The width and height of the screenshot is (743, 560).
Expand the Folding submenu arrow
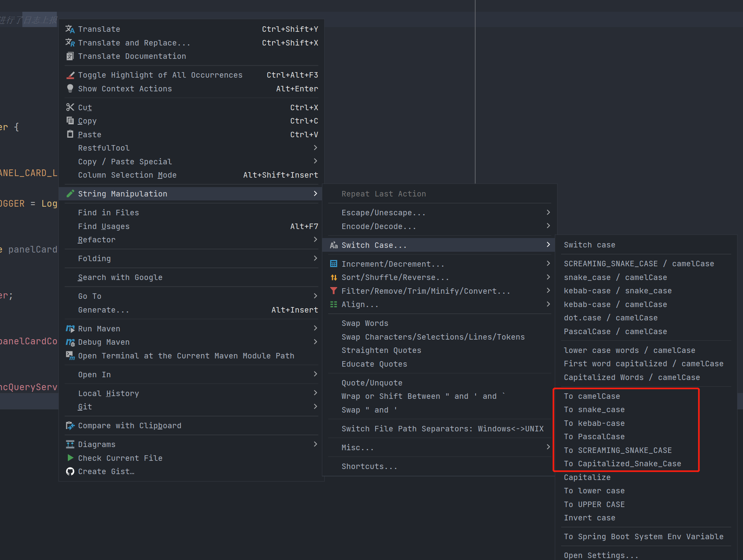click(315, 258)
